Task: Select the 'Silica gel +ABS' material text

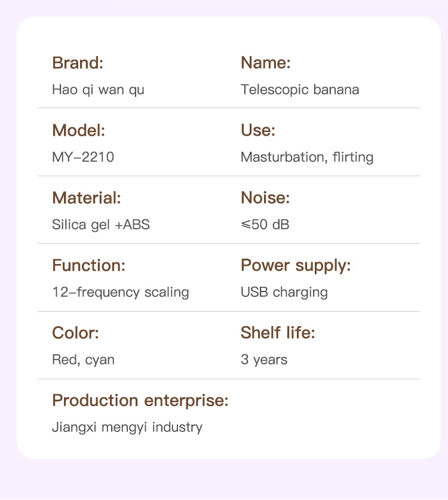Action: click(x=101, y=225)
